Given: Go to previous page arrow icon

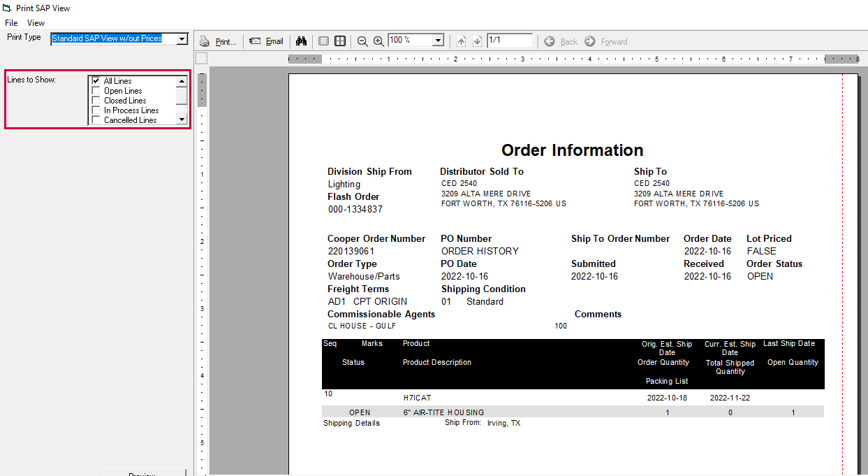Looking at the screenshot, I should pyautogui.click(x=461, y=41).
